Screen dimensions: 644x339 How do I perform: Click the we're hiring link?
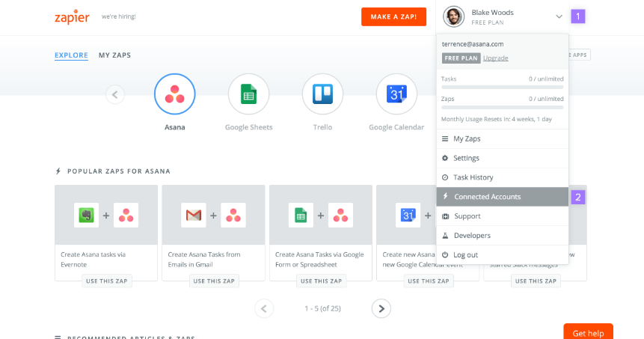119,16
